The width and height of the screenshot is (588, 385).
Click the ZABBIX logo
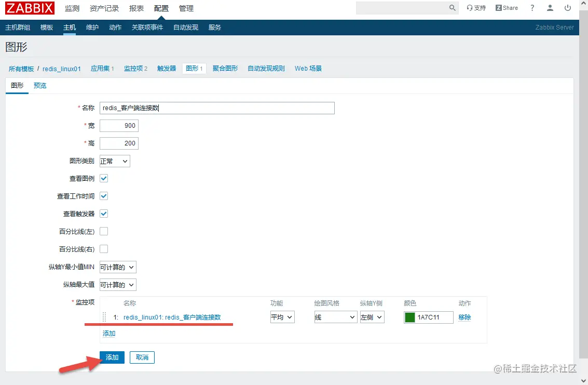(30, 8)
